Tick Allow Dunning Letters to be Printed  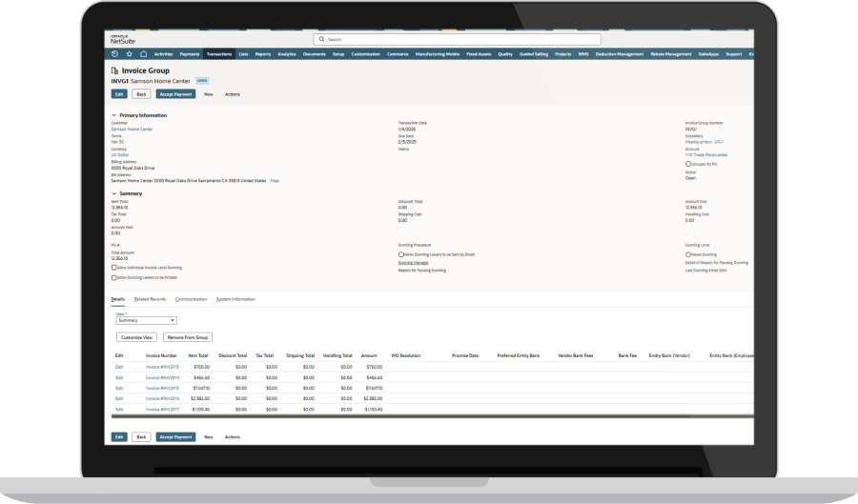[x=114, y=278]
